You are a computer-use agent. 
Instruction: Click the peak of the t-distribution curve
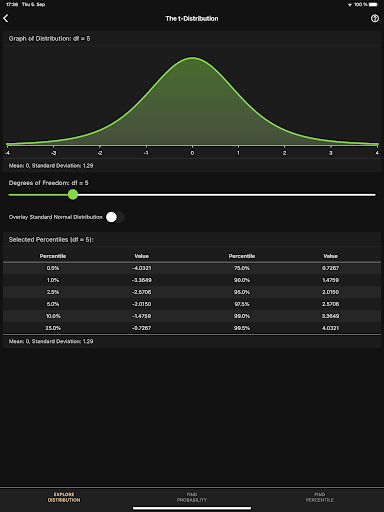(193, 58)
